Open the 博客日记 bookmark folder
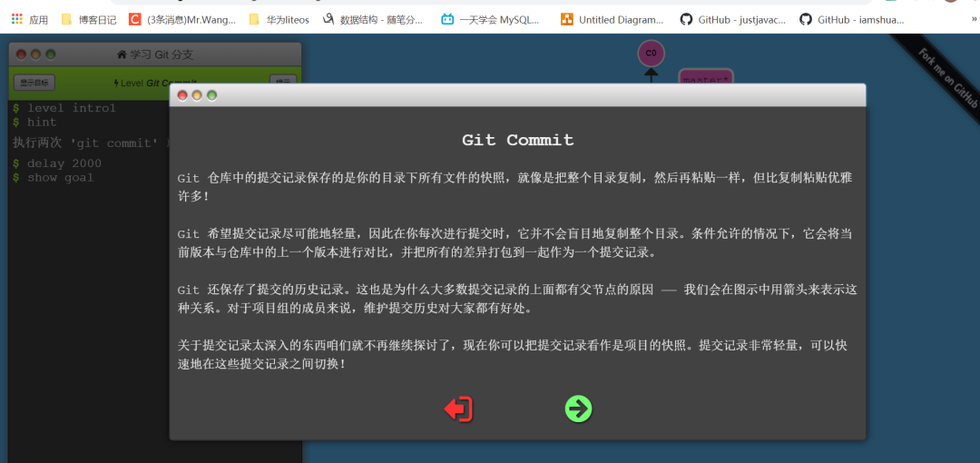 [x=89, y=19]
